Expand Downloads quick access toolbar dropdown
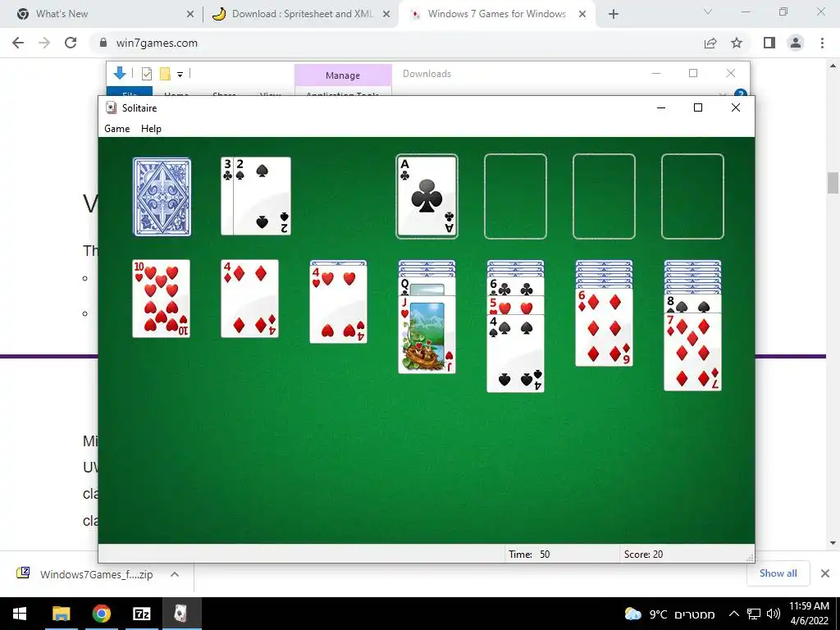Image resolution: width=840 pixels, height=630 pixels. (x=180, y=75)
